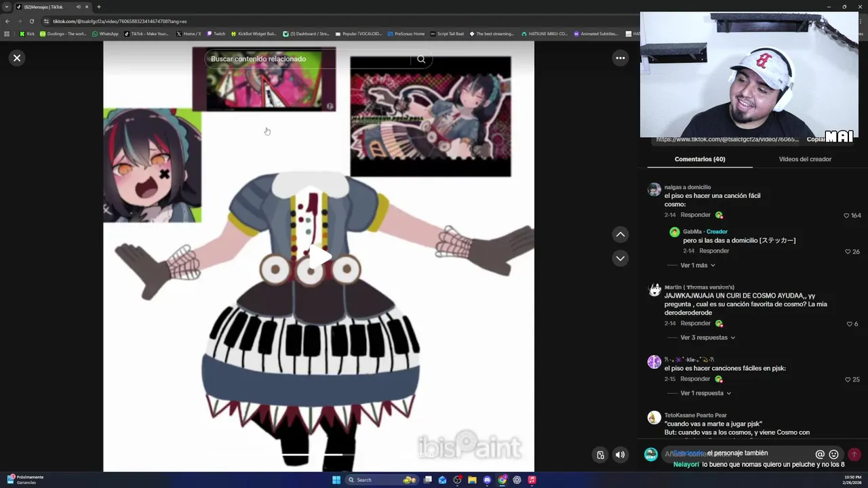Switch to Comentarios (40) tab

coord(700,159)
